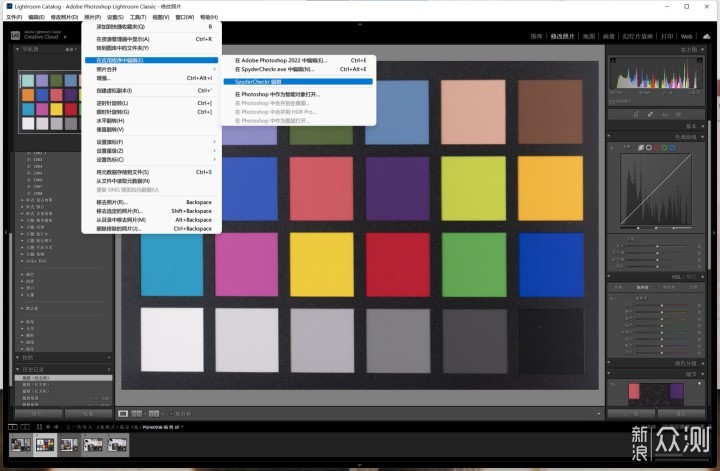Open the Creative Cloud identity plate dropdown
The height and width of the screenshot is (471, 720).
(x=65, y=37)
